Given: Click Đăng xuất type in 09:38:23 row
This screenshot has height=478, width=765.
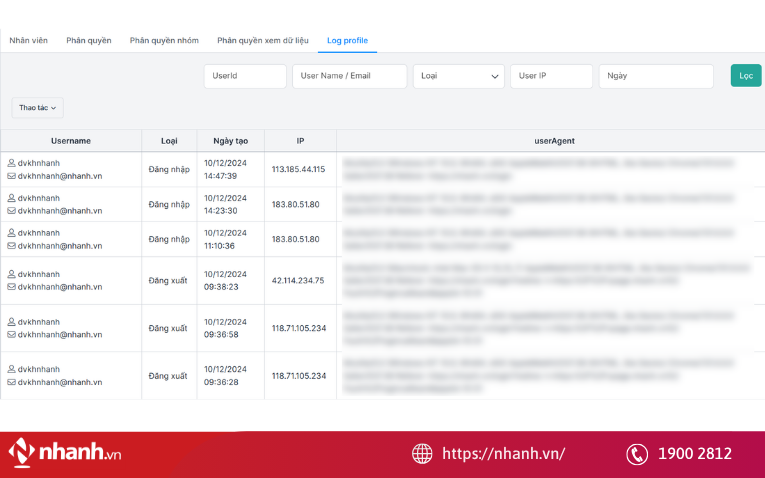Looking at the screenshot, I should click(168, 280).
